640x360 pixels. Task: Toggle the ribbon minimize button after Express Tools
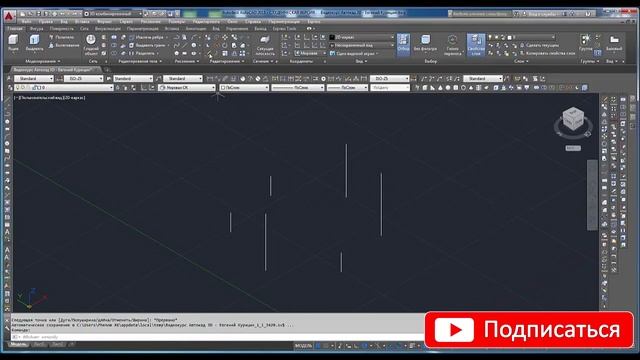pos(309,29)
